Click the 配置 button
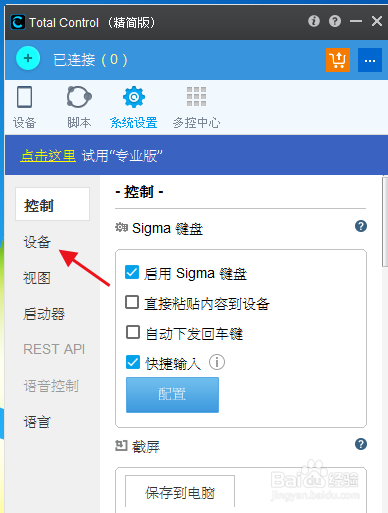388x513 pixels. [x=172, y=395]
